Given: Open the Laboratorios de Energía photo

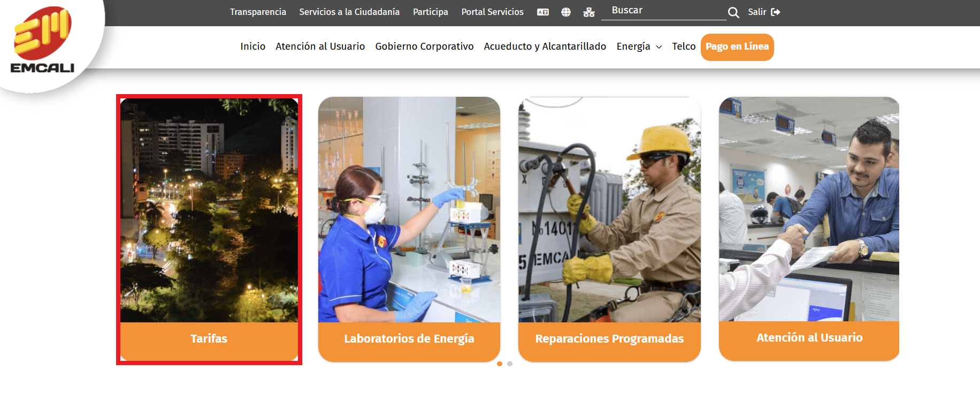Looking at the screenshot, I should (x=409, y=210).
